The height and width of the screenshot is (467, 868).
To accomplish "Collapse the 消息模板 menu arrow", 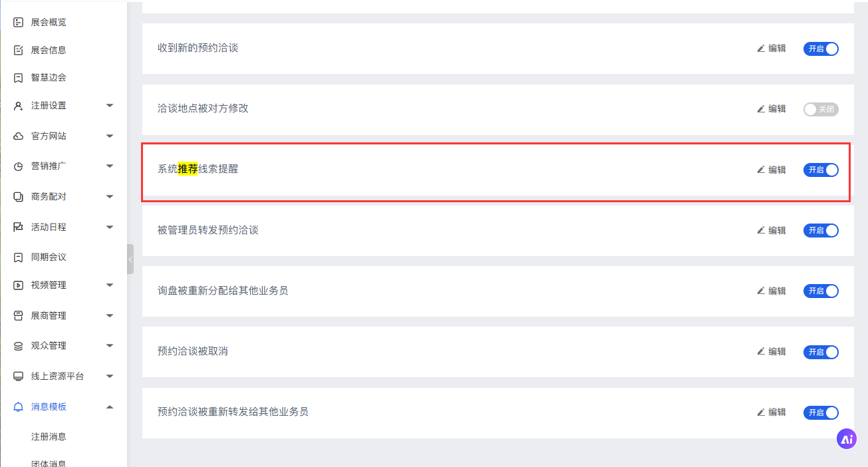I will pyautogui.click(x=110, y=406).
